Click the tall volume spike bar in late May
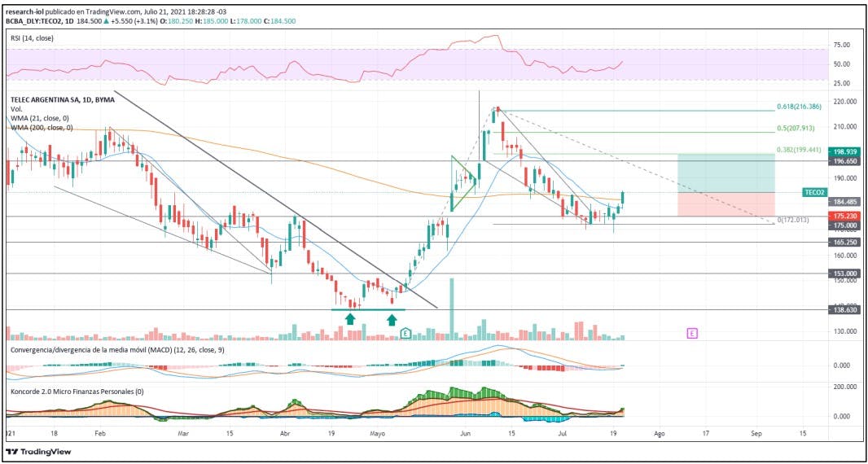Viewport: 868px width, 464px height. [x=452, y=309]
